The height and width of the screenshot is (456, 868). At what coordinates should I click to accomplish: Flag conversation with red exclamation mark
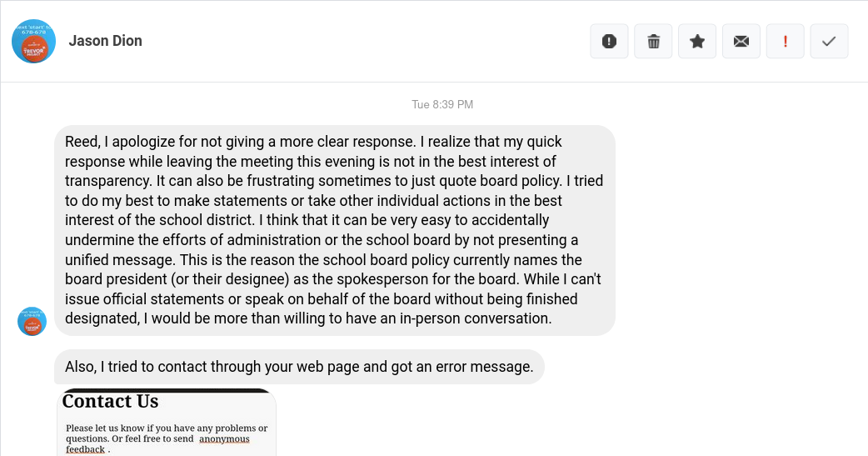[786, 42]
